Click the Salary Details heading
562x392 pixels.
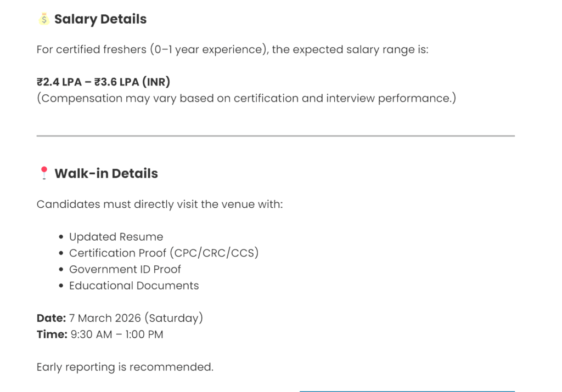point(100,19)
